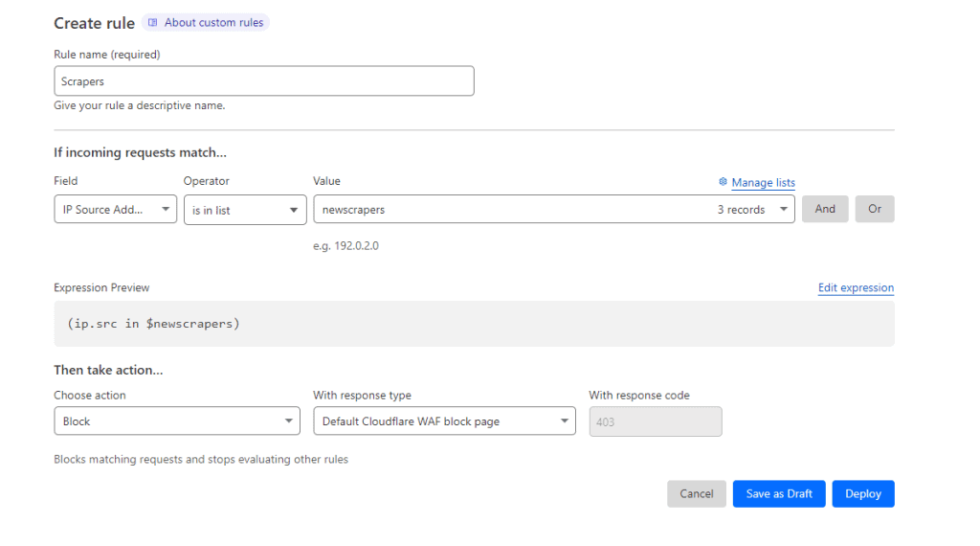Open the Choose action dropdown set to Block

click(x=178, y=421)
